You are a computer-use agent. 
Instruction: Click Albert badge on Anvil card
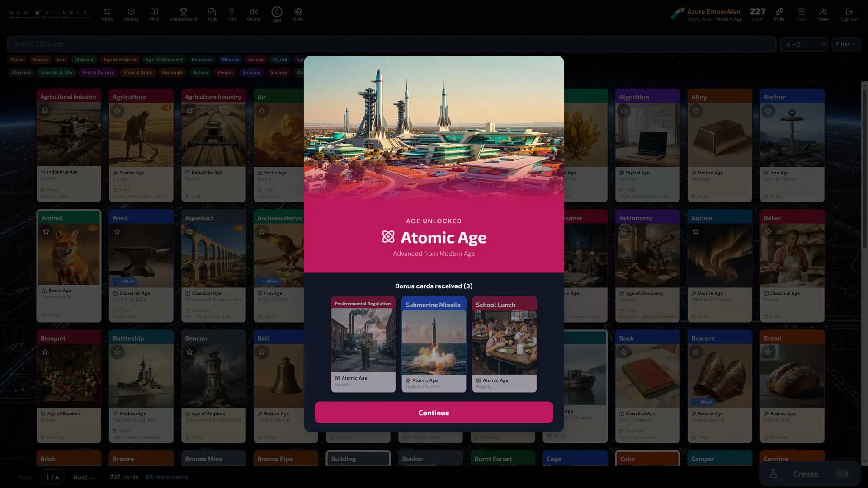(x=124, y=281)
